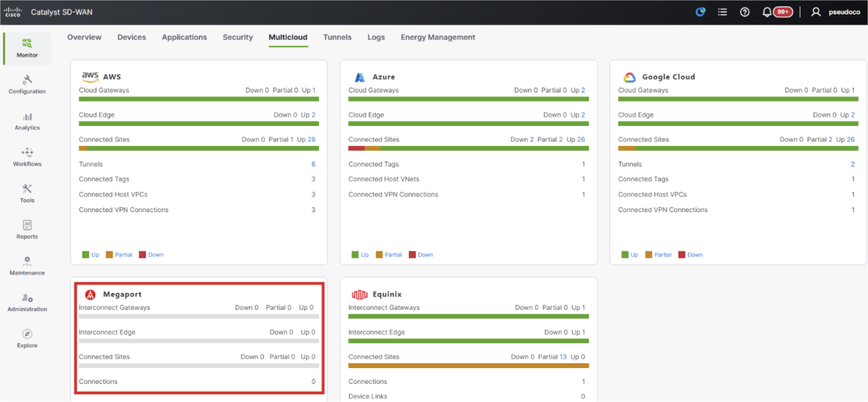
Task: Go to Analytics bar chart icon
Action: coord(27,117)
